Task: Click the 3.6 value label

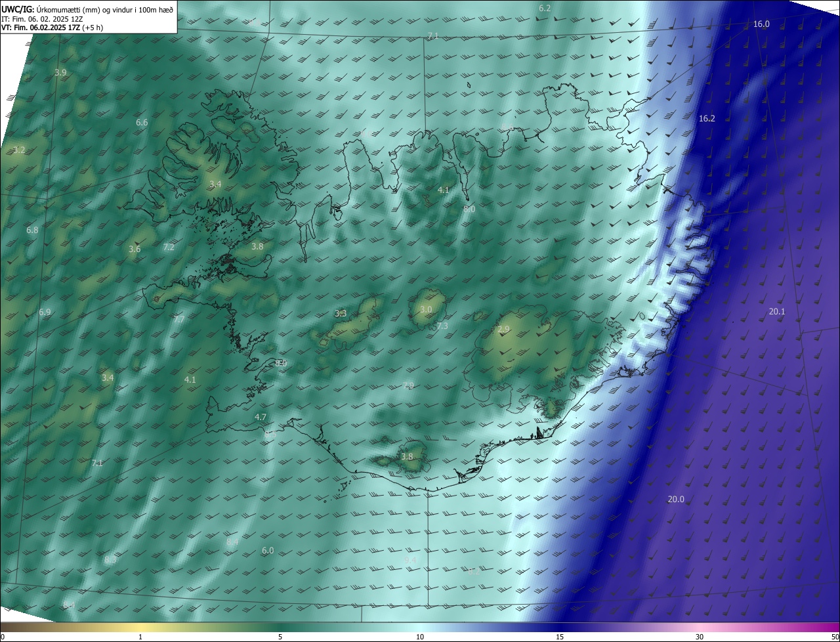Action: tap(135, 249)
